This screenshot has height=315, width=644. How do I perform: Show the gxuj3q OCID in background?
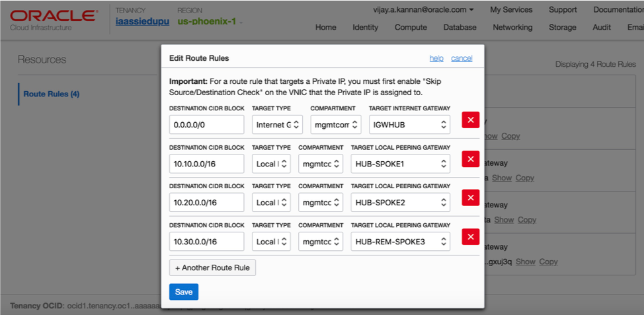[x=526, y=262]
